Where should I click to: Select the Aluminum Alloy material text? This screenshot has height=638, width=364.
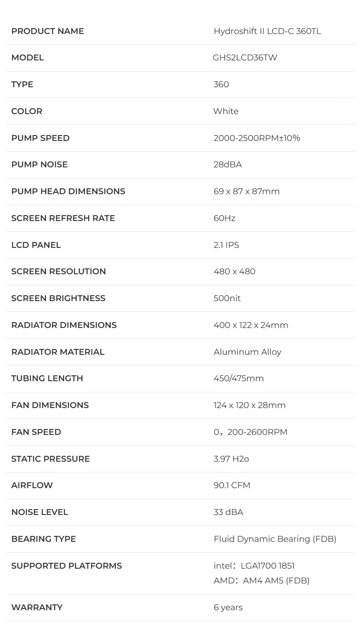(248, 352)
